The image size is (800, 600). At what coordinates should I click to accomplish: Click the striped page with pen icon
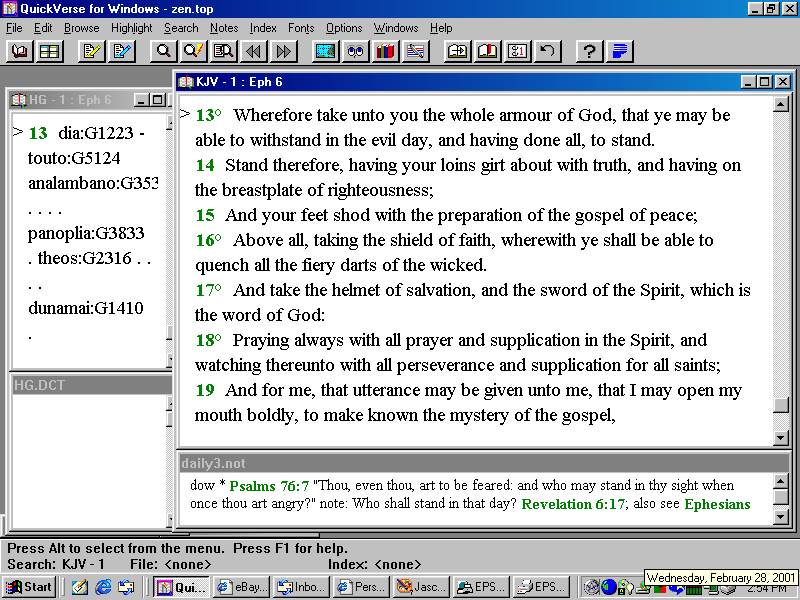(416, 51)
